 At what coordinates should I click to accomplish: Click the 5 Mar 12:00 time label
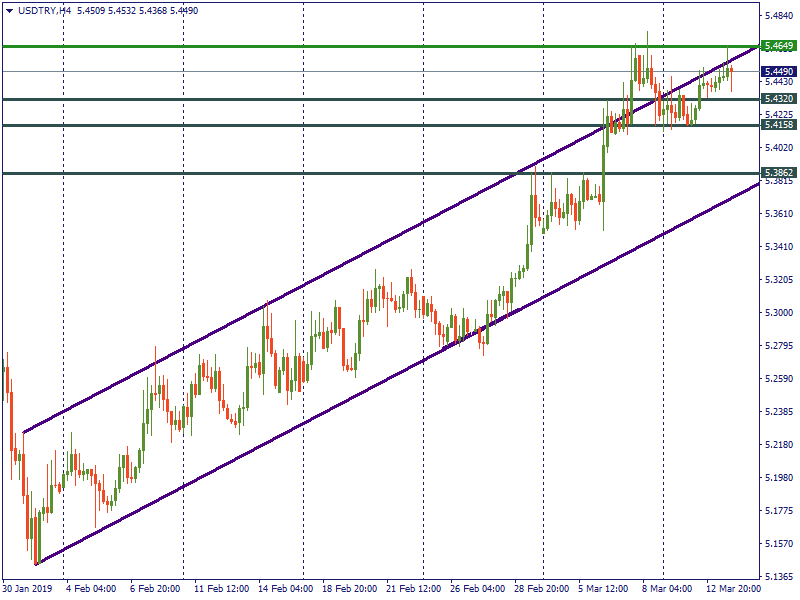click(604, 589)
